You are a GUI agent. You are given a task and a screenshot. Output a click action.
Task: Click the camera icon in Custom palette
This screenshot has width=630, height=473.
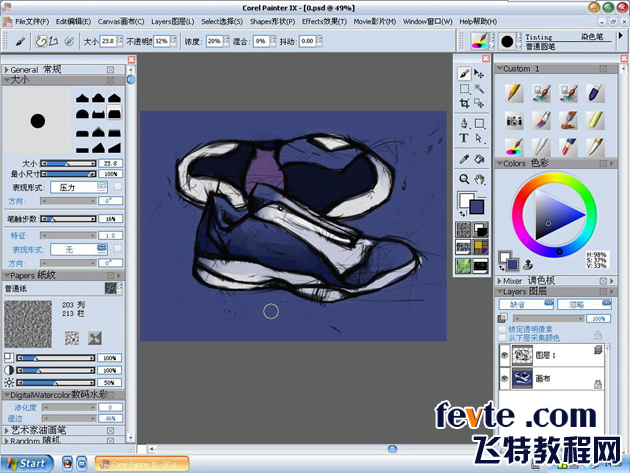(x=514, y=121)
